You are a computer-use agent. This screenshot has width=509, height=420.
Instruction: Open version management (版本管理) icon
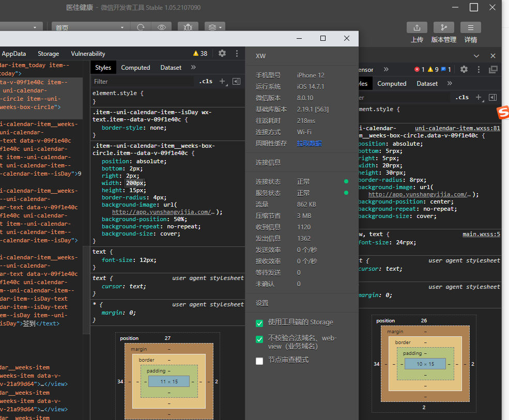(443, 27)
